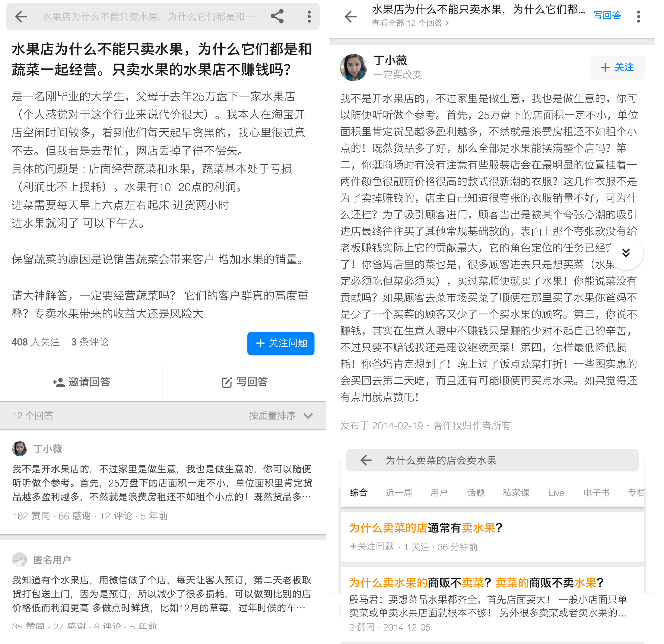Open the 为什么卖菜的店通常有卖水果 result
Screen dimensions: 664x644
tap(425, 528)
